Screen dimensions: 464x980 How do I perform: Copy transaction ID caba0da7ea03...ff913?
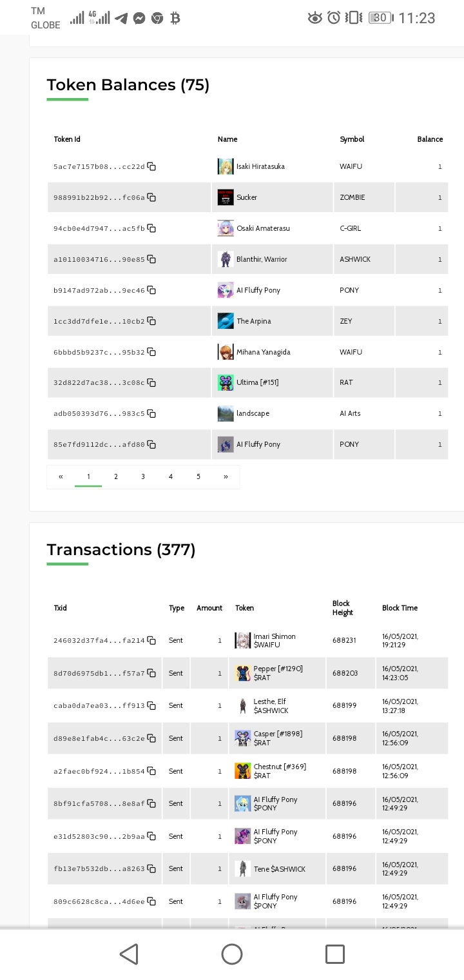point(151,705)
